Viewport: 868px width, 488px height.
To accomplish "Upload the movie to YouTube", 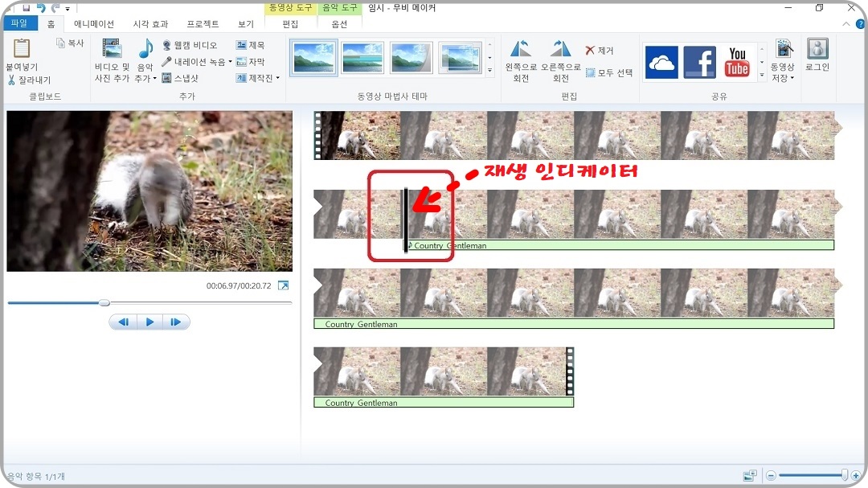I will pyautogui.click(x=737, y=62).
